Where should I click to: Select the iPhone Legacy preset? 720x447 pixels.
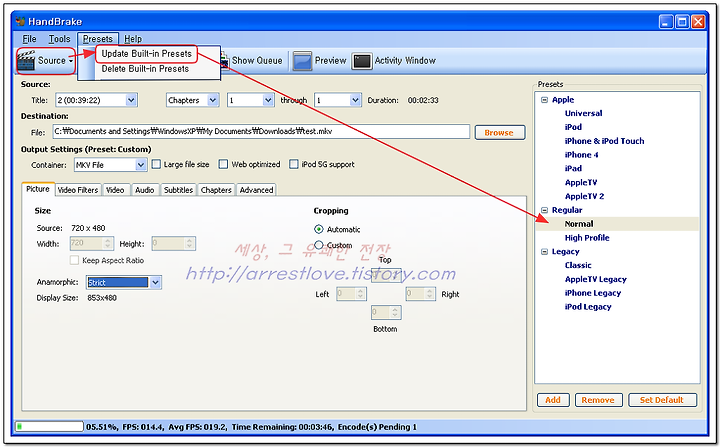pos(593,293)
